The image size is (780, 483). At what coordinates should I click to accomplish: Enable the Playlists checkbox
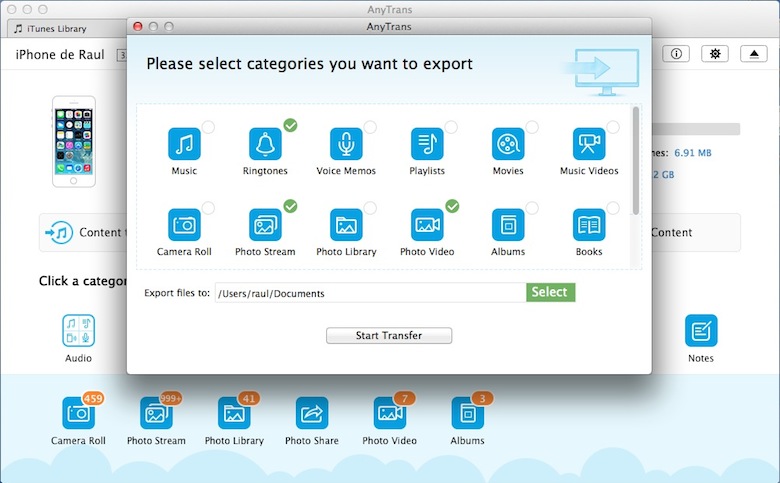tap(451, 127)
